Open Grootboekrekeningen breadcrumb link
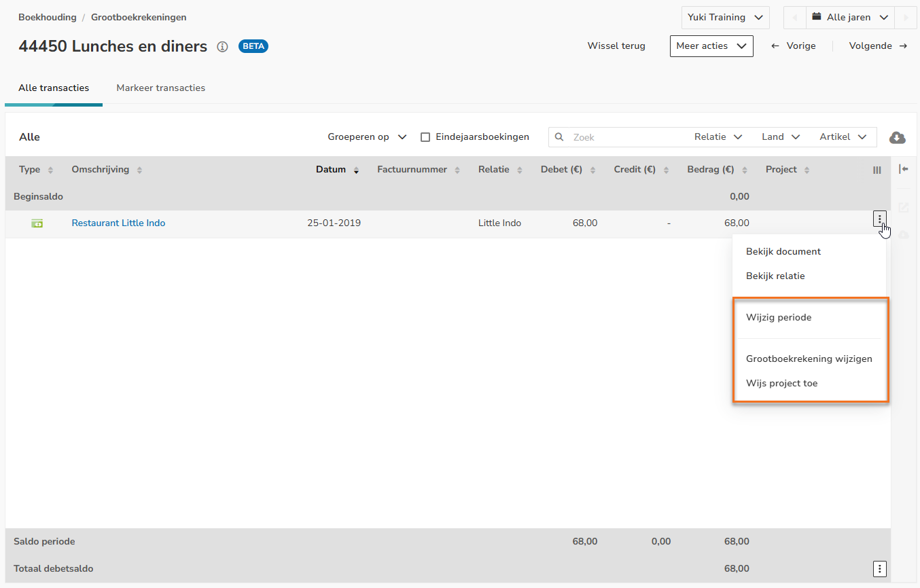920x588 pixels. 139,18
